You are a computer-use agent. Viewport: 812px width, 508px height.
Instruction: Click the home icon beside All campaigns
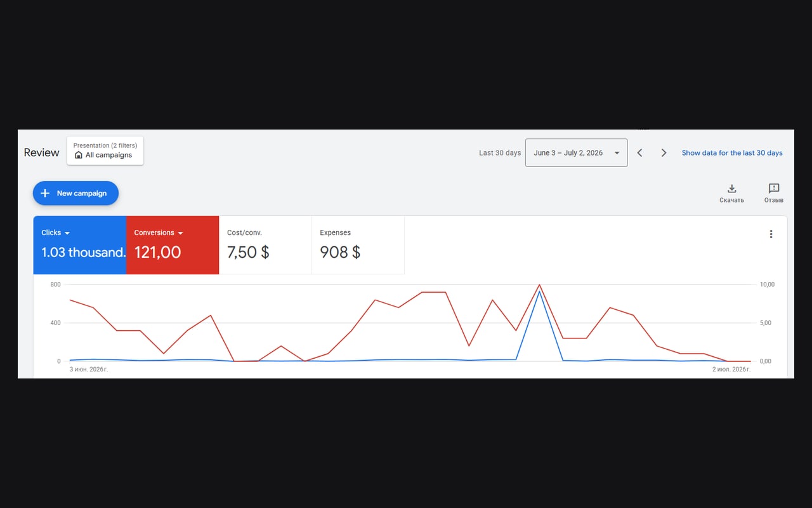coord(79,155)
